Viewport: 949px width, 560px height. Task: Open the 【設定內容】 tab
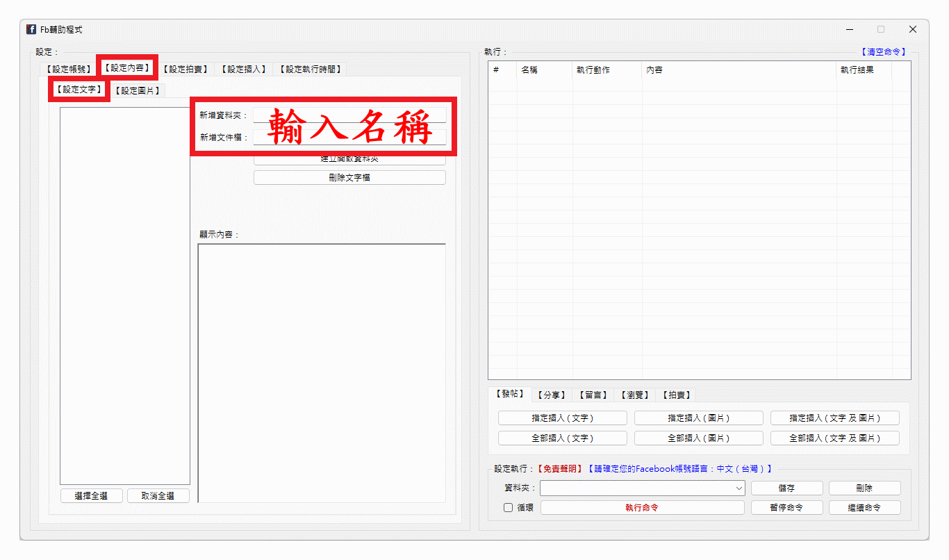coord(127,67)
